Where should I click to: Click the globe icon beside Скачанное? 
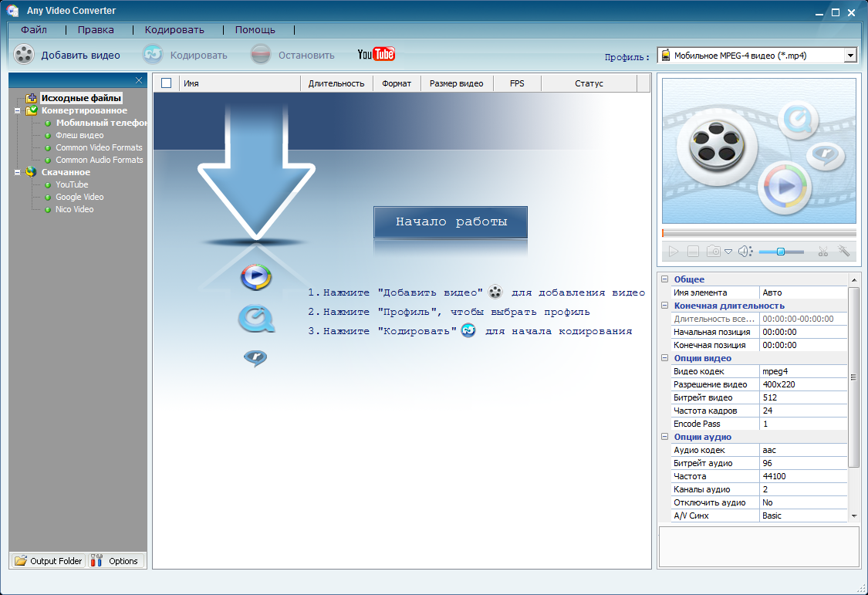click(31, 172)
